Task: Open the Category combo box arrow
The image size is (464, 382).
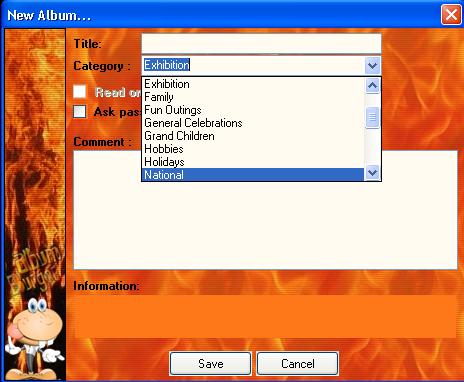Action: (x=372, y=65)
